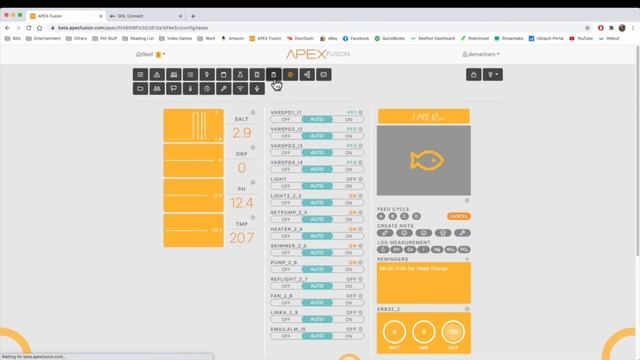Open the alarm triangle toolbar icon
Viewport: 640px width, 360px height.
pos(157,75)
